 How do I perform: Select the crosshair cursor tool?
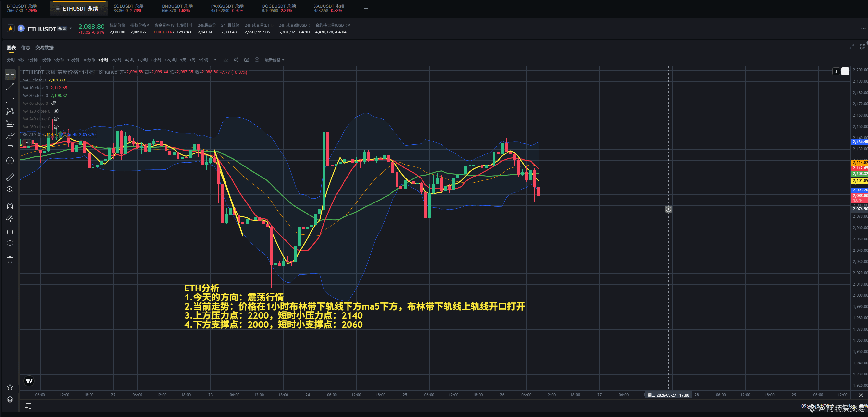pyautogui.click(x=10, y=74)
